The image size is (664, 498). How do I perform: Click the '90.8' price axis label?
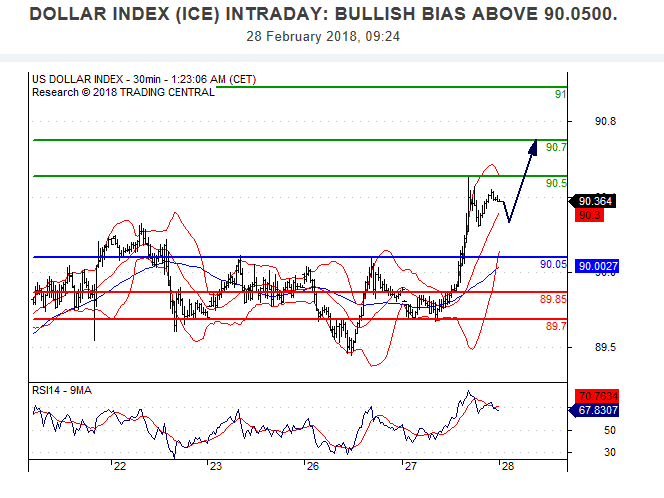(605, 122)
